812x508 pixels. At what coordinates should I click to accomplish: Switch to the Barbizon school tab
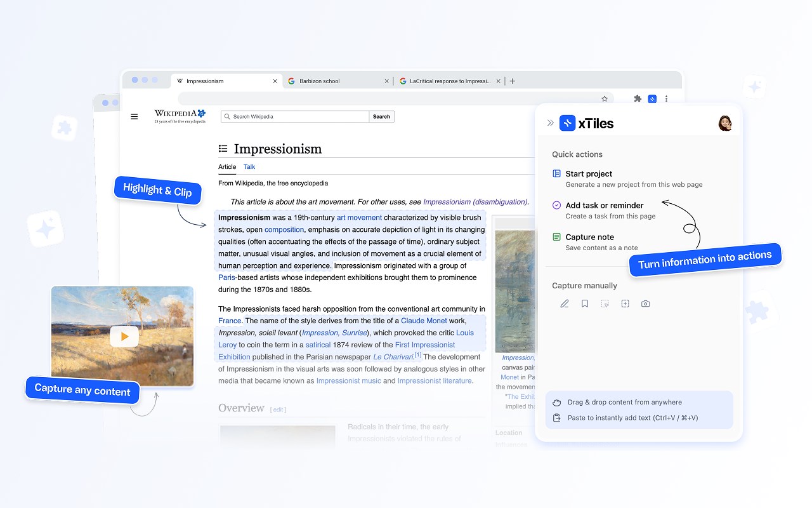(338, 81)
